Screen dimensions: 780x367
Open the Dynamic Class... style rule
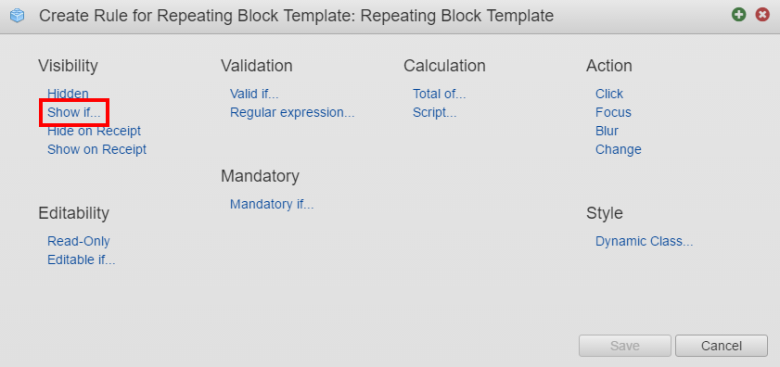point(644,241)
